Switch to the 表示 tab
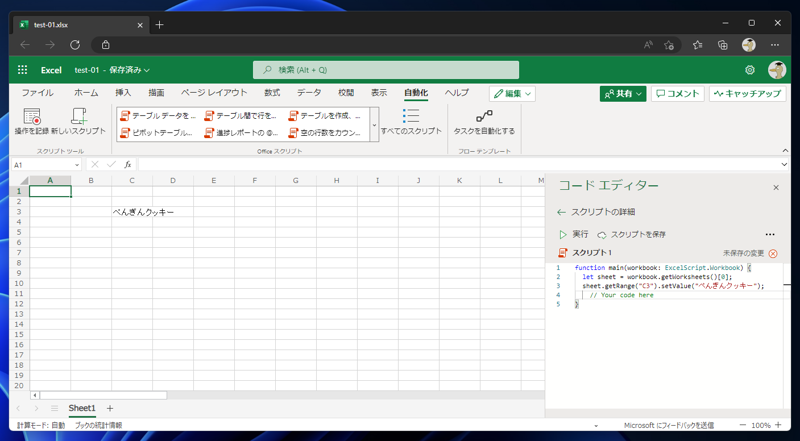Image resolution: width=800 pixels, height=441 pixels. (x=379, y=93)
